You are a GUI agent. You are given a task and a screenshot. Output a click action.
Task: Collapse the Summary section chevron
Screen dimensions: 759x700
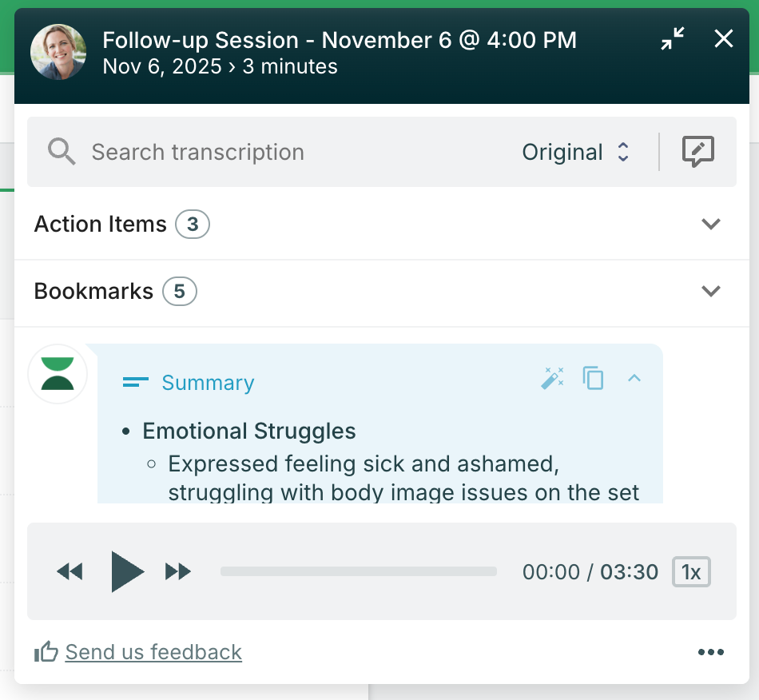tap(634, 379)
